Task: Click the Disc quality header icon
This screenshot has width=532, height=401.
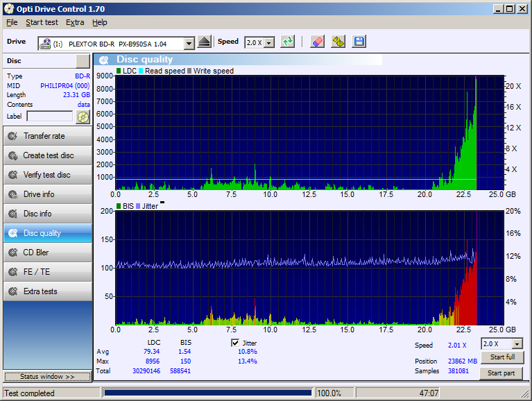Action: click(104, 60)
